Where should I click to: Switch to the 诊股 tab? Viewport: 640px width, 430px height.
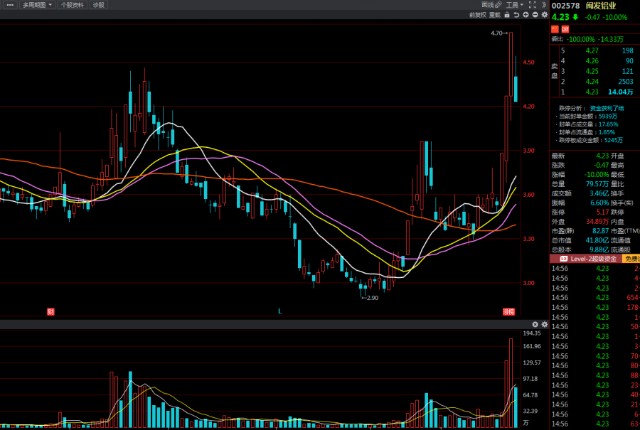pyautogui.click(x=98, y=5)
